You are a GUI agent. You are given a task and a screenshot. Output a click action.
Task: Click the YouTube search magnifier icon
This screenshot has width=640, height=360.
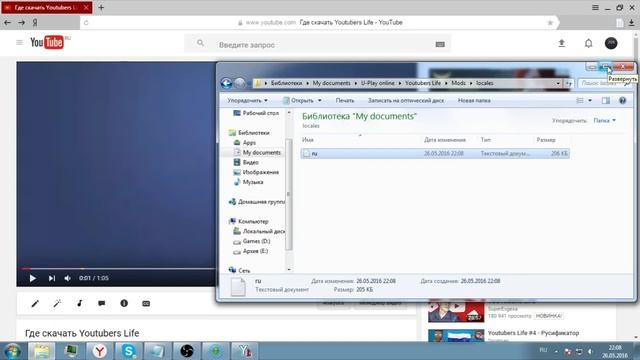(200, 43)
